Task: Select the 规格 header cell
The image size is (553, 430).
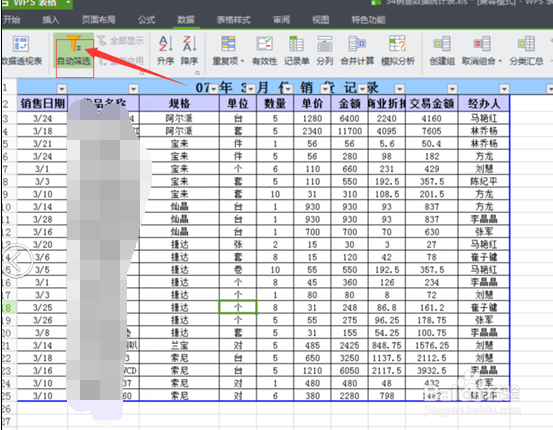Action: [x=179, y=103]
